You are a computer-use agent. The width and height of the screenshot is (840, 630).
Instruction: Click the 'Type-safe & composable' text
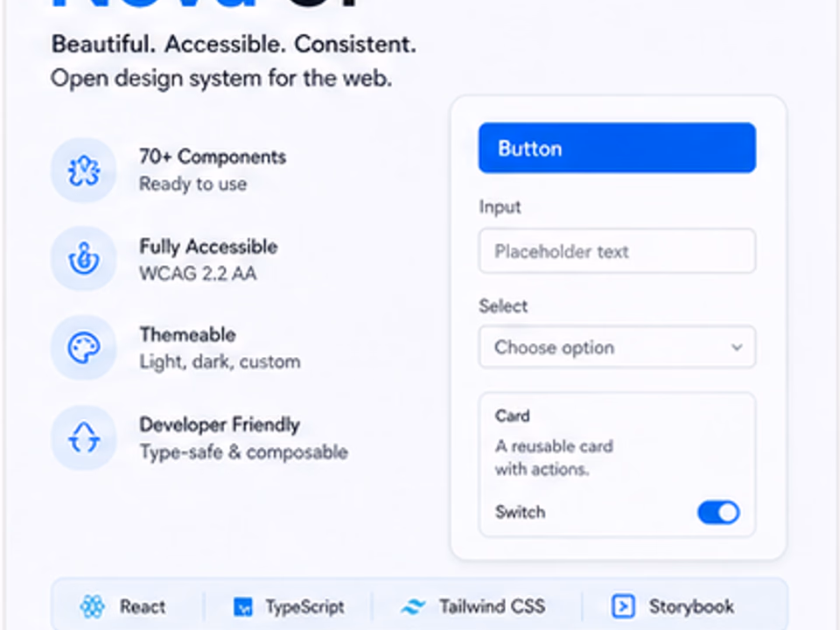point(244,452)
